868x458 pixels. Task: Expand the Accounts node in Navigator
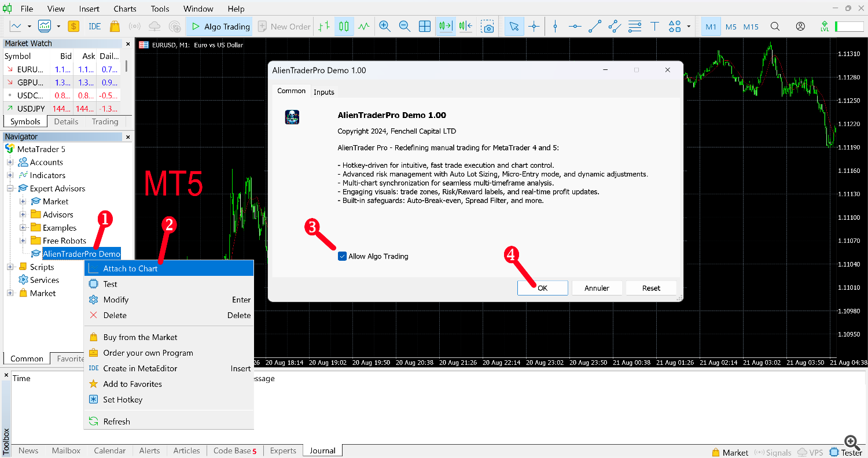10,162
